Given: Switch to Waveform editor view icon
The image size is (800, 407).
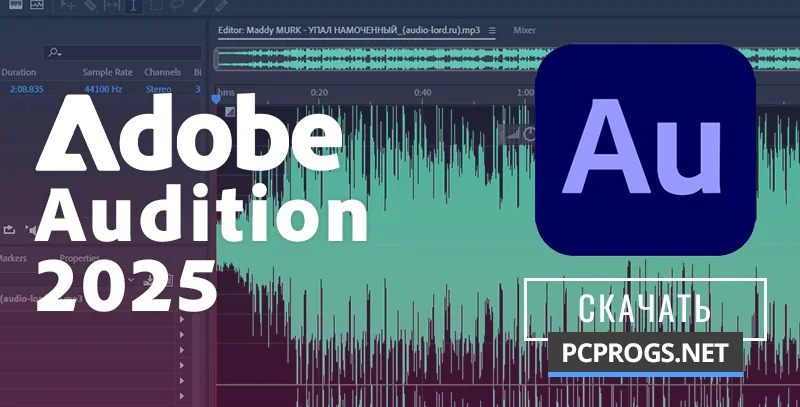Looking at the screenshot, I should pos(16,5).
